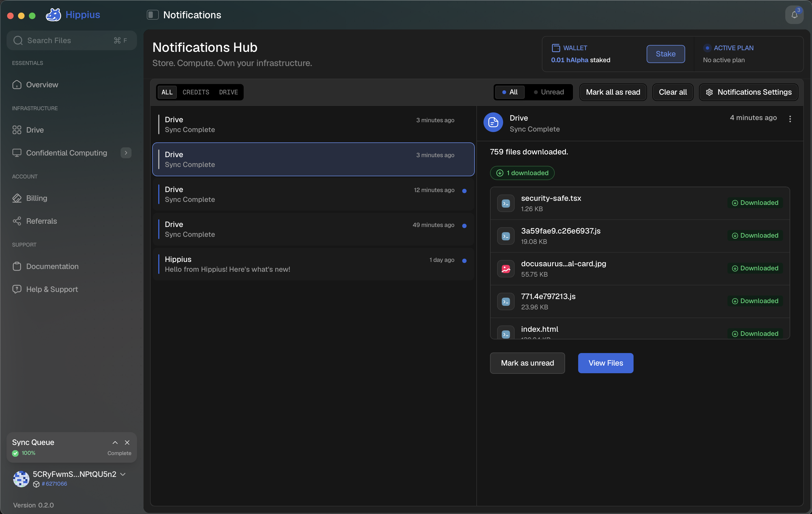The image size is (812, 514).
Task: Click the 5CRyFwmS...NPtQU5n2 account address
Action: [74, 474]
